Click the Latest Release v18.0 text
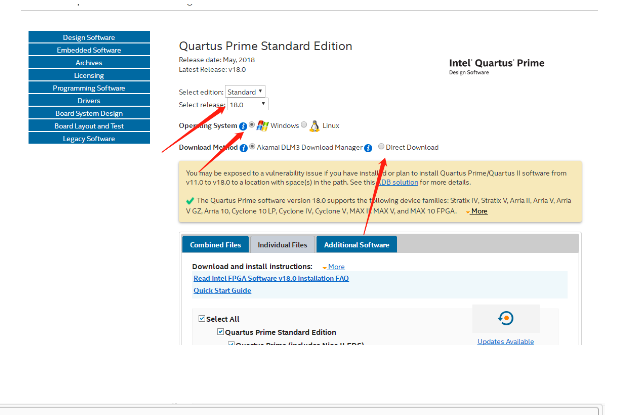 [x=212, y=70]
